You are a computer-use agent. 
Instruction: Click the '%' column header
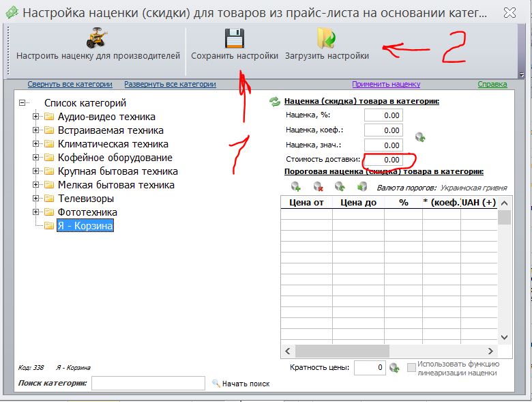click(x=403, y=203)
